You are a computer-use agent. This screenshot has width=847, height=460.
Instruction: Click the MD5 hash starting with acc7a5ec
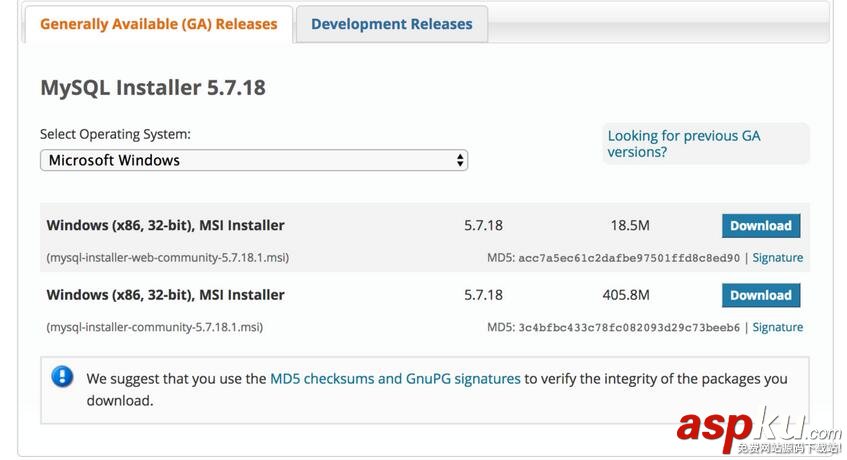point(629,258)
